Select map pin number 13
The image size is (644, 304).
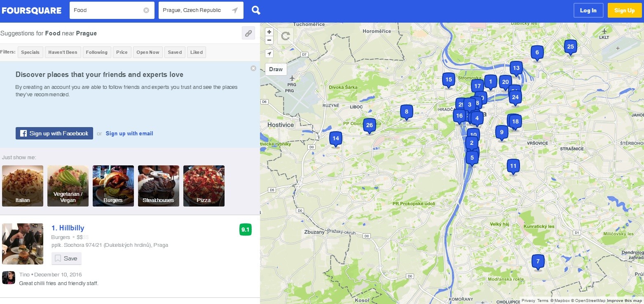pyautogui.click(x=516, y=69)
